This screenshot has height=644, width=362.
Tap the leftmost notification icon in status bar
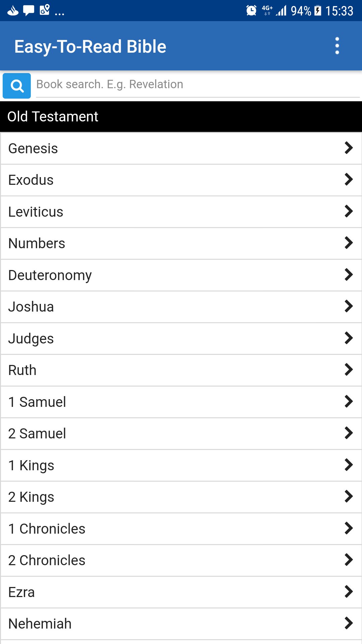[13, 11]
